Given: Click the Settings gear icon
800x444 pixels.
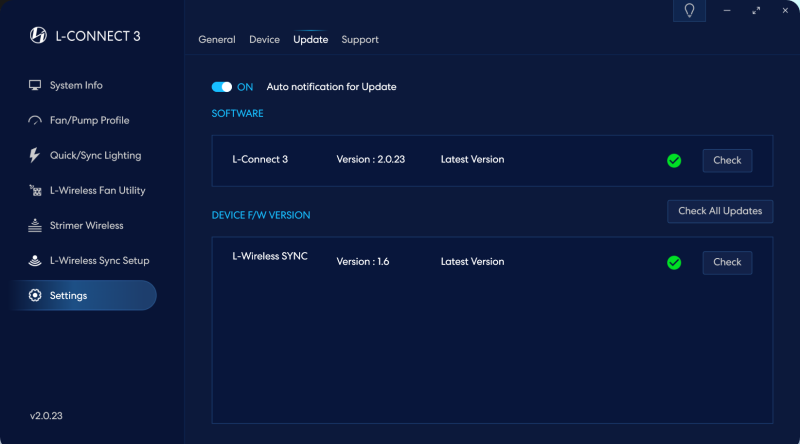Looking at the screenshot, I should (35, 295).
